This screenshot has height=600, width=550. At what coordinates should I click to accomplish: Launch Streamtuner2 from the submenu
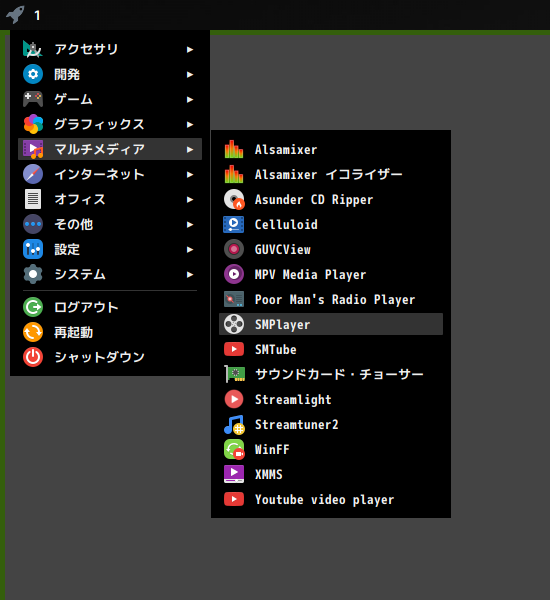331,424
